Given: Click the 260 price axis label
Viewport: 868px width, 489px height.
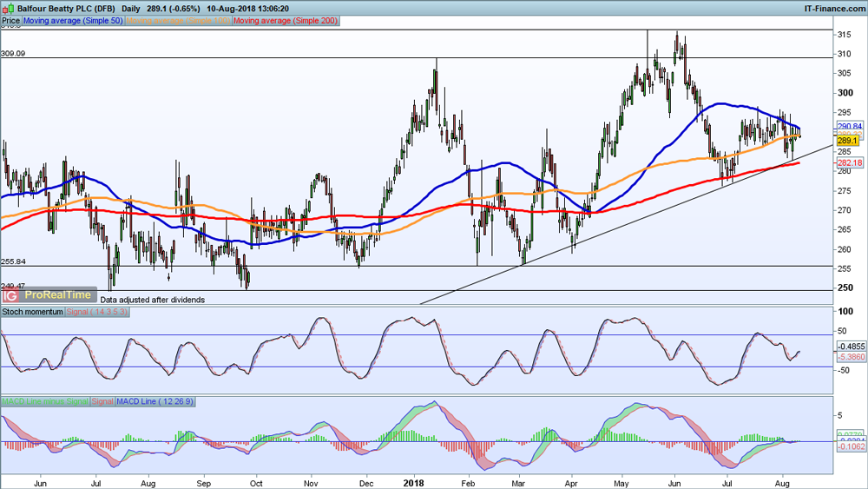Looking at the screenshot, I should pos(845,249).
